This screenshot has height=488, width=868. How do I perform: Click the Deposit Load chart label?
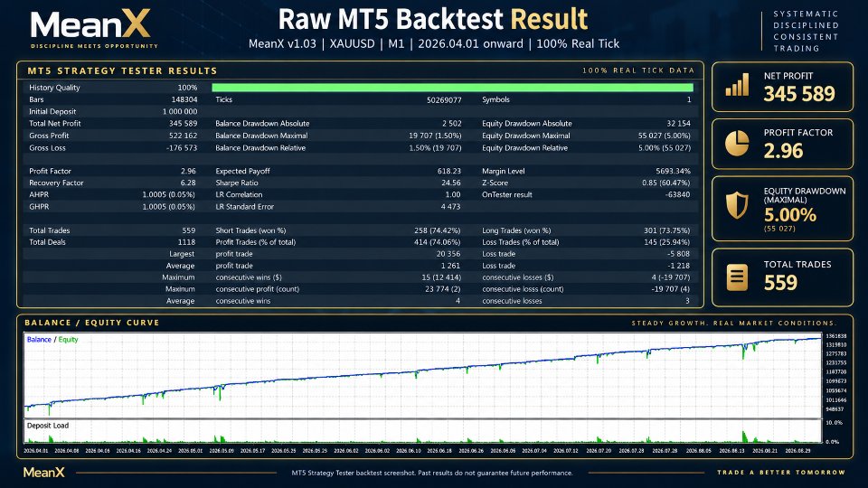pyautogui.click(x=48, y=426)
